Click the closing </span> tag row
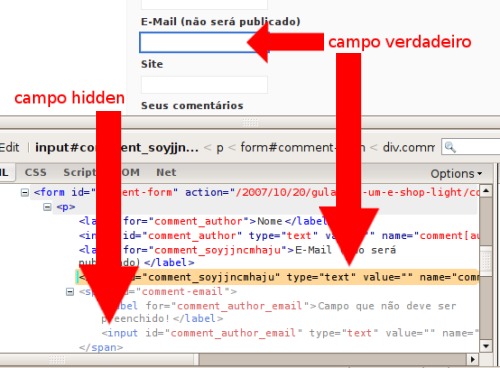This screenshot has width=500, height=368. click(101, 347)
